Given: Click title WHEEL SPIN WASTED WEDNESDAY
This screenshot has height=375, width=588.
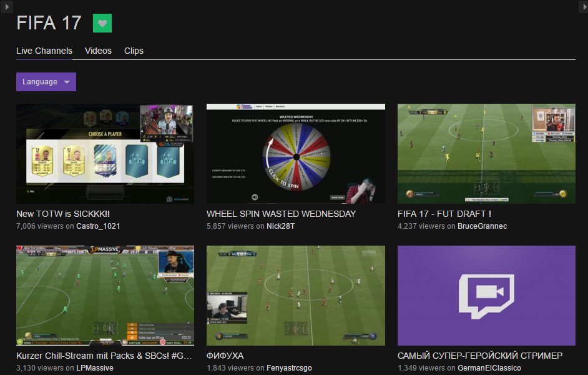Looking at the screenshot, I should coord(282,214).
